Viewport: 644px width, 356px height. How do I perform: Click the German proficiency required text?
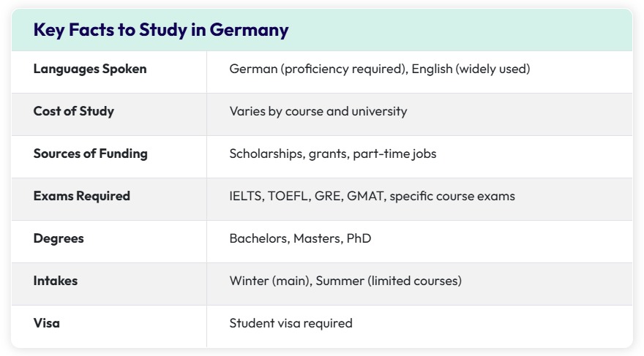318,69
